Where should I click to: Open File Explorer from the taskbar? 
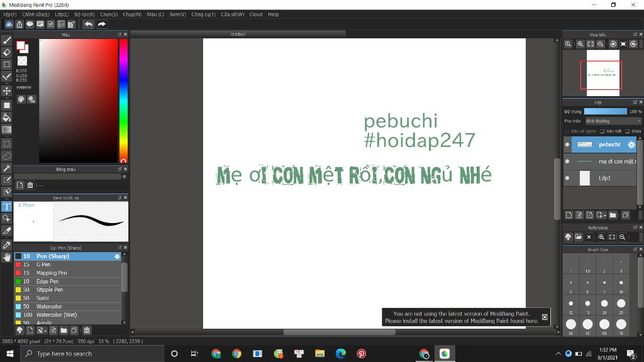pos(319,354)
